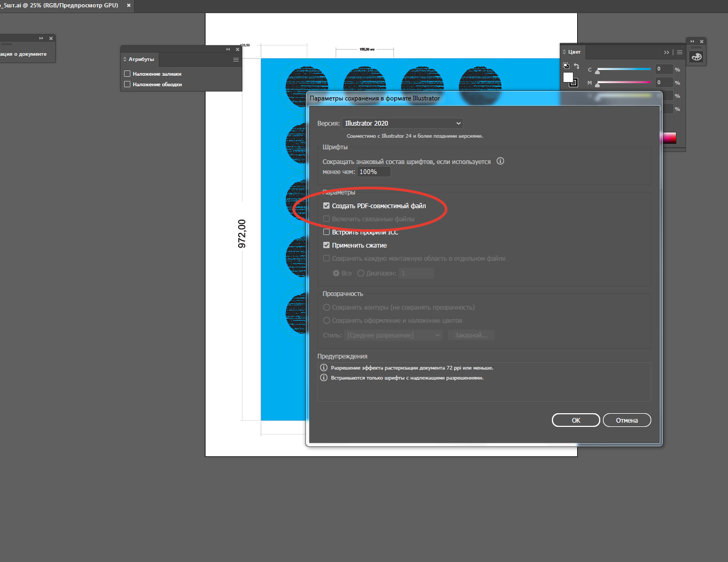The width and height of the screenshot is (728, 562).
Task: Uncheck Применить сжатие checkbox
Action: coord(326,246)
